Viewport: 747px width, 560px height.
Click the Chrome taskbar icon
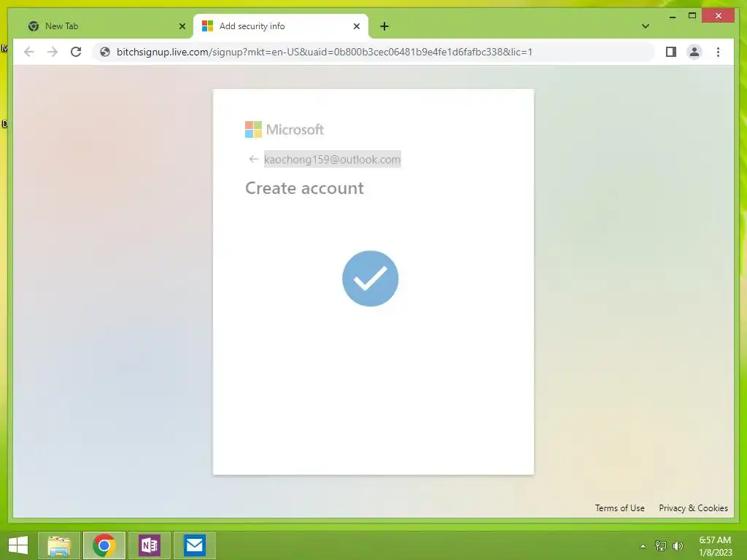pyautogui.click(x=104, y=545)
